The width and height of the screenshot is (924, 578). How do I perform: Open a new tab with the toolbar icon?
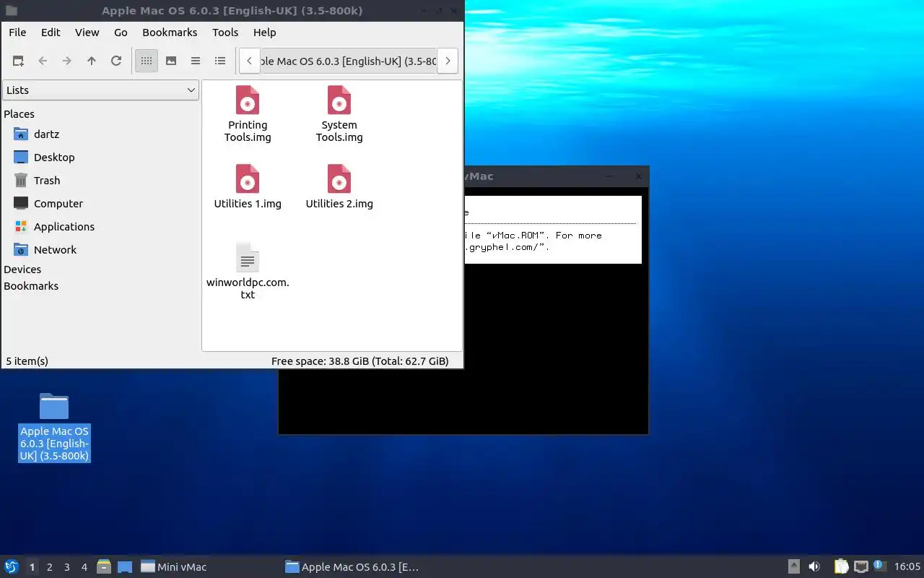tap(18, 61)
